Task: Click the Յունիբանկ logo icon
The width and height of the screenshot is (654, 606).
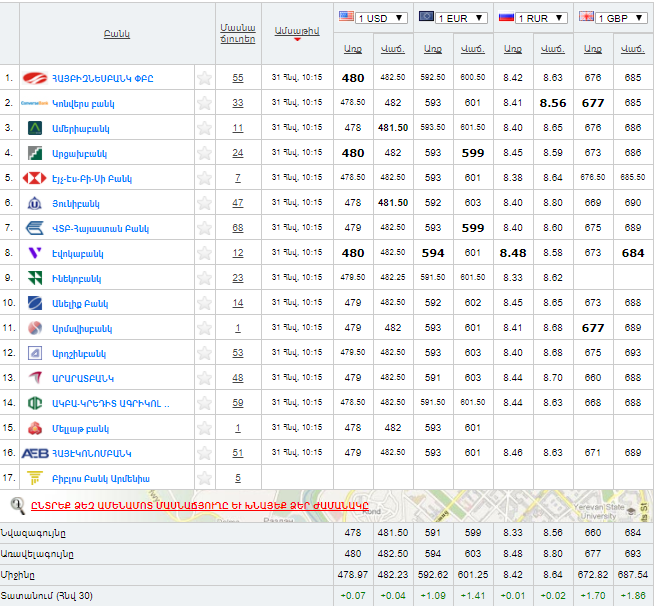Action: [x=35, y=203]
